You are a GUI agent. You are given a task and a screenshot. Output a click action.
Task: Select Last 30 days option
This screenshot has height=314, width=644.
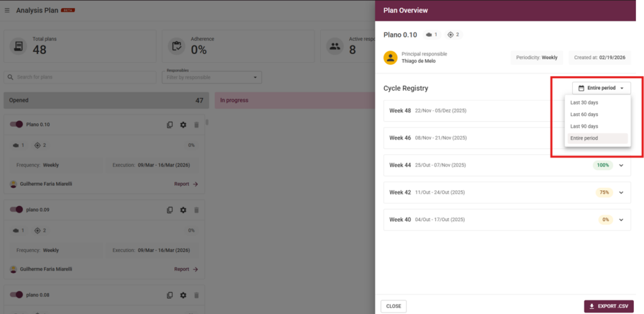click(x=584, y=102)
